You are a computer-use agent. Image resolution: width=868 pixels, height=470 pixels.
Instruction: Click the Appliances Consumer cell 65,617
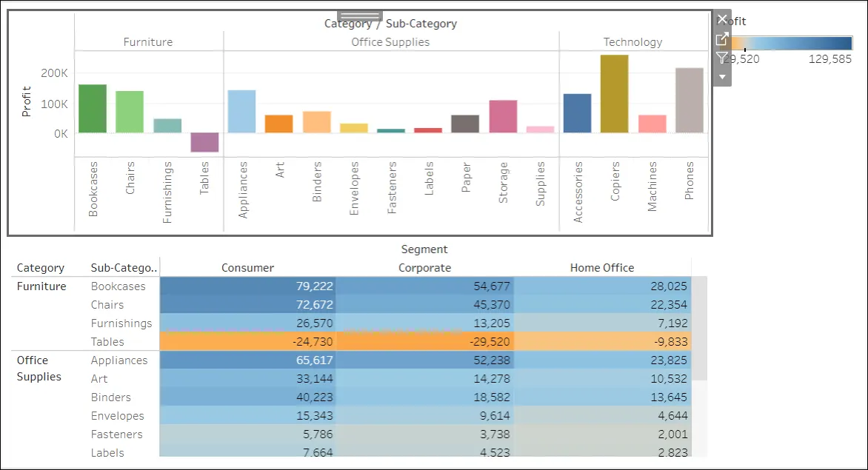click(x=247, y=360)
